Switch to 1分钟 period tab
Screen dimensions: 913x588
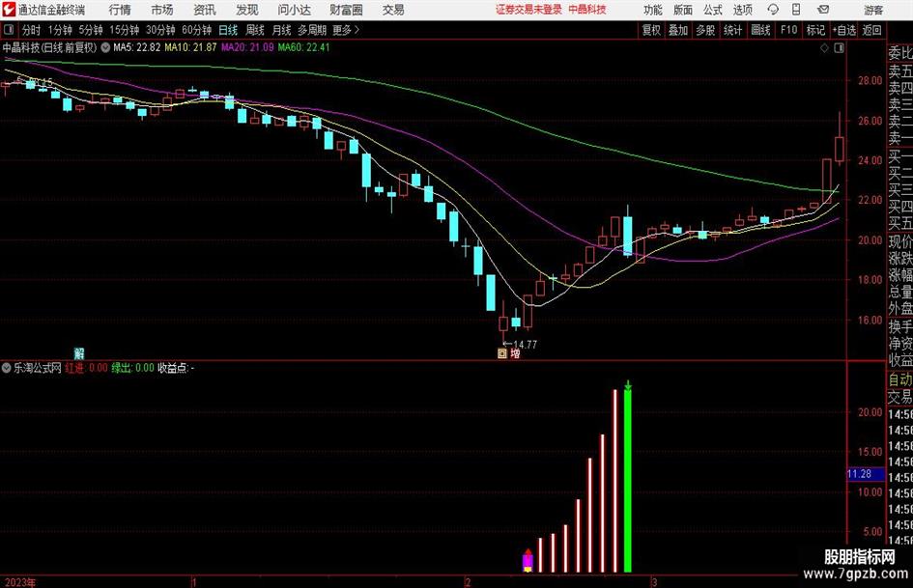pyautogui.click(x=59, y=30)
